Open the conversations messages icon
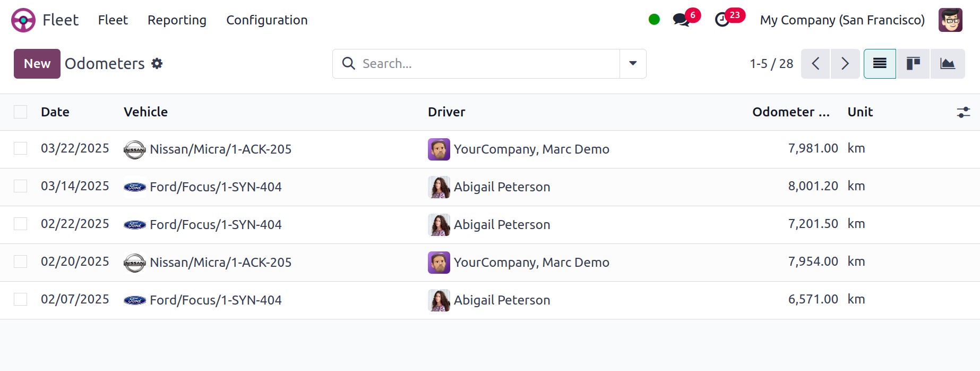980x371 pixels. 681,20
